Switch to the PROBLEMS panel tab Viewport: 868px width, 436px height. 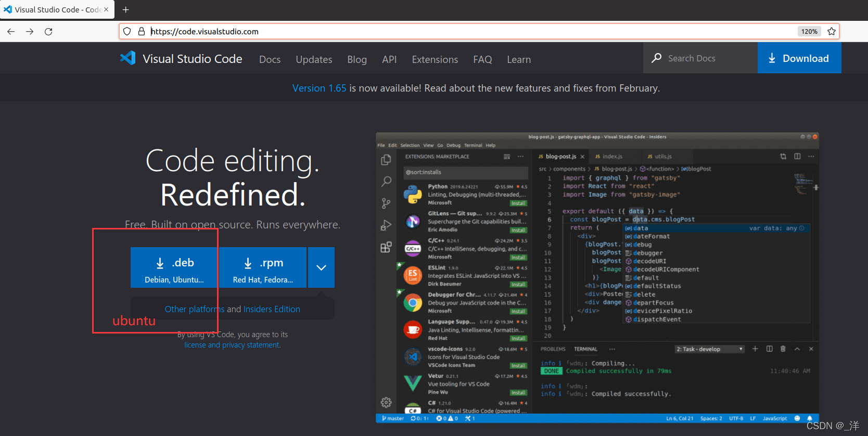point(553,349)
